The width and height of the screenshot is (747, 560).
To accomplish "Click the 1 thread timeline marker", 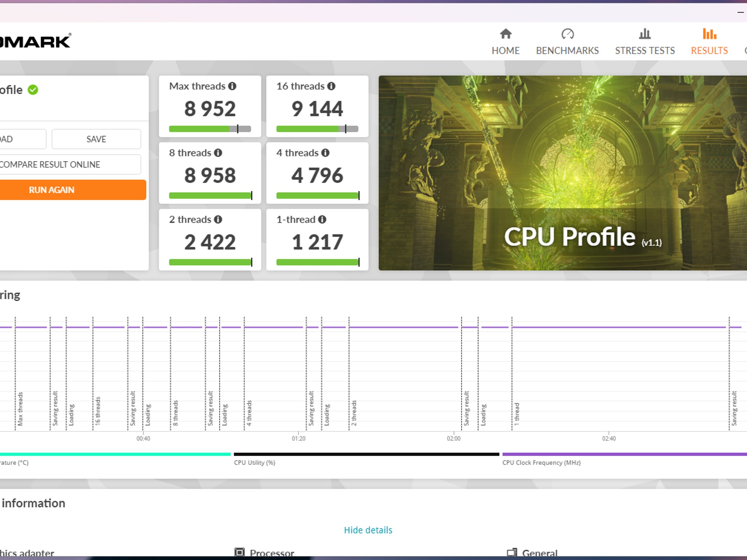I will (x=517, y=414).
